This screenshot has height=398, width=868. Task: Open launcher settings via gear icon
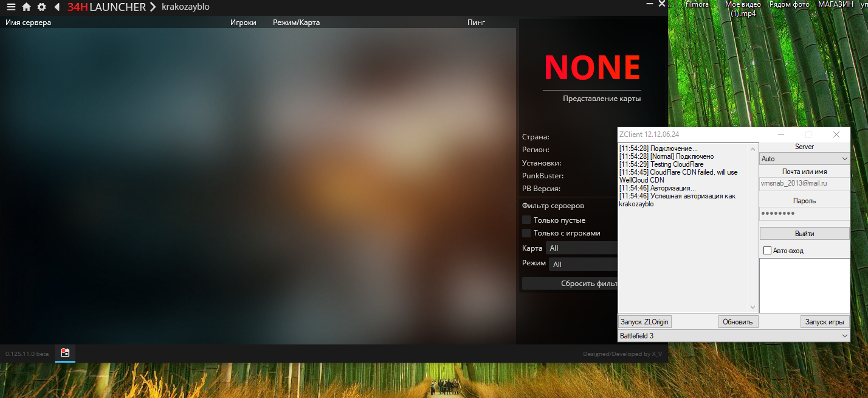(x=41, y=7)
